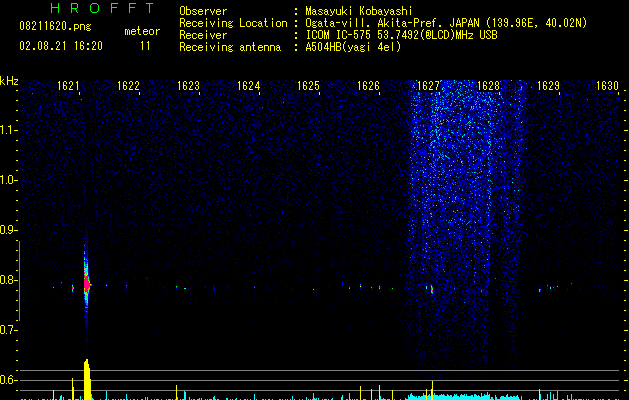Click the 1625 time marker

[x=308, y=86]
